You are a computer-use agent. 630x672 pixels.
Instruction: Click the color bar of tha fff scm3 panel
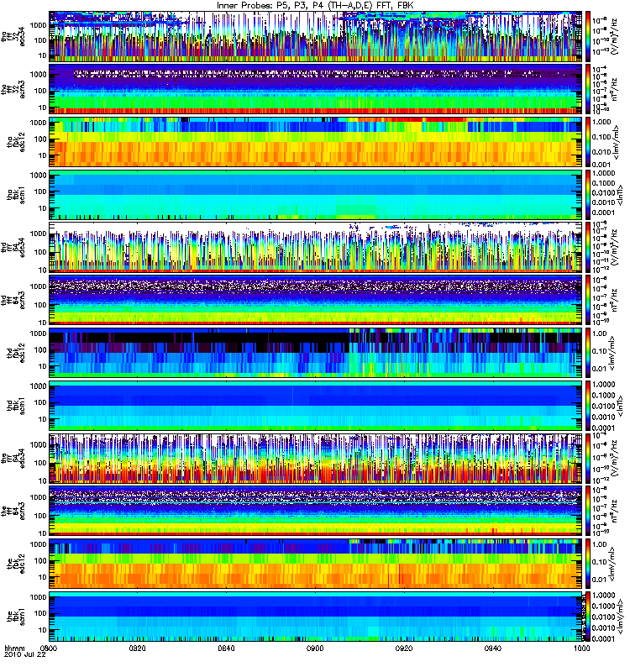click(x=588, y=90)
